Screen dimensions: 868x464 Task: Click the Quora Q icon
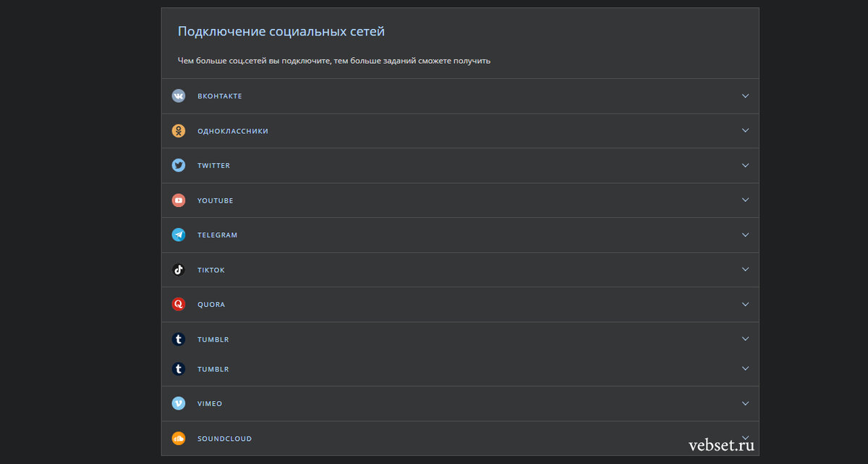coord(179,304)
